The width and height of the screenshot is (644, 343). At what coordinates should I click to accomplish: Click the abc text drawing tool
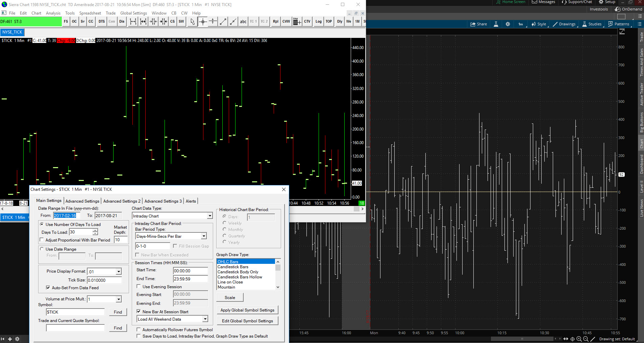(243, 22)
